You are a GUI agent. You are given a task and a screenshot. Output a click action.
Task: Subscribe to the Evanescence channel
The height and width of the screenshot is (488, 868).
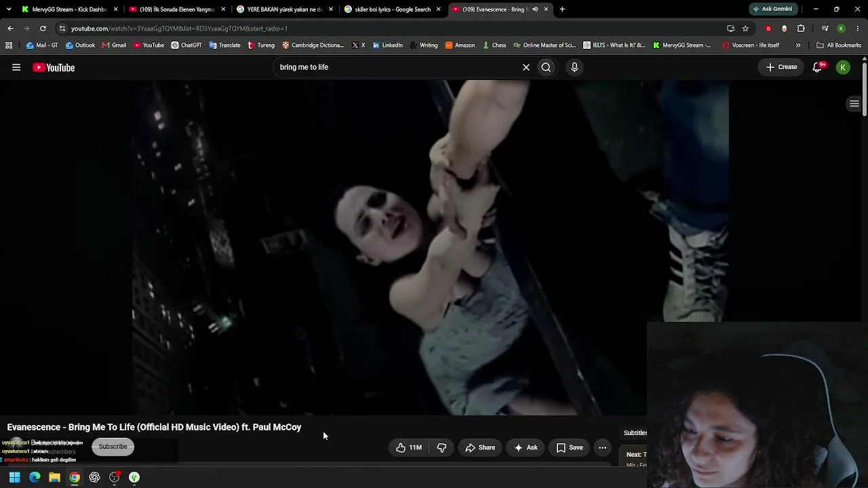click(x=113, y=447)
